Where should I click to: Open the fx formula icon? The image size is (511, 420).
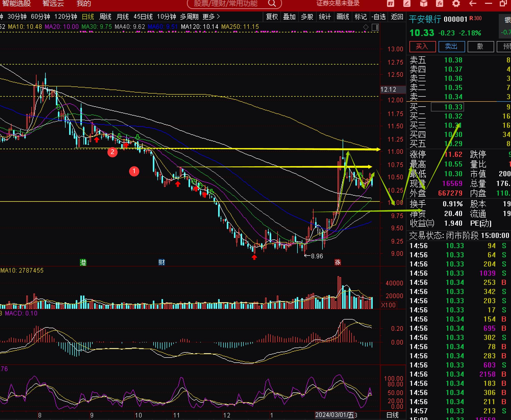coord(440,4)
